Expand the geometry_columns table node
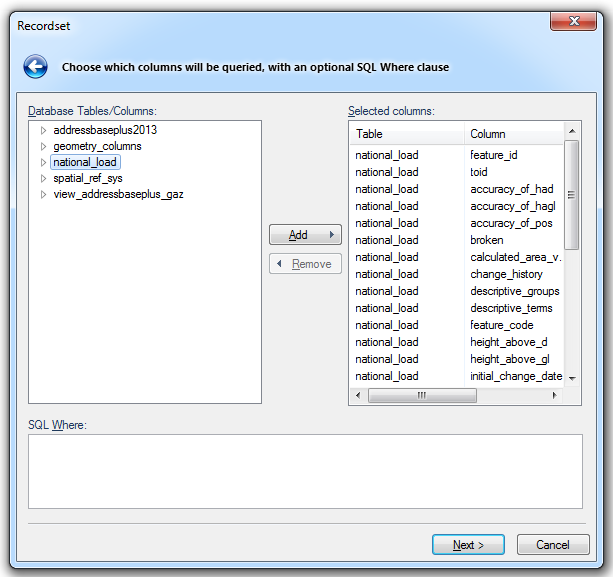The image size is (613, 577). 43,146
